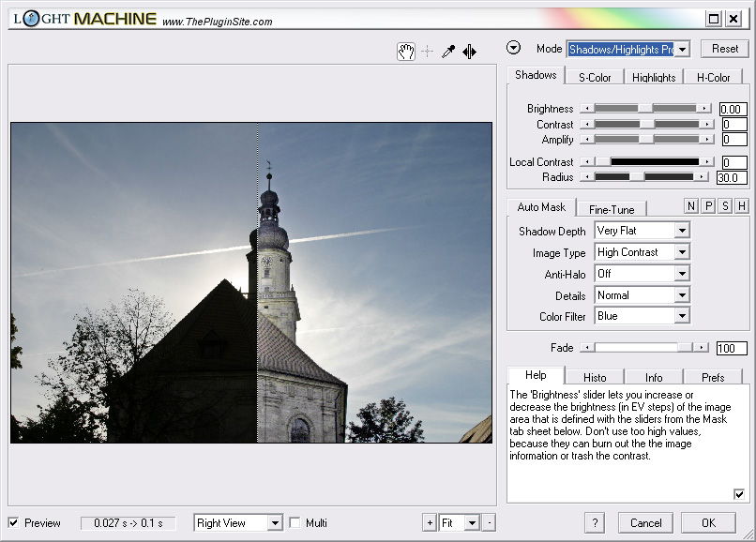Switch to the Highlights tab
The image size is (756, 542).
(654, 78)
